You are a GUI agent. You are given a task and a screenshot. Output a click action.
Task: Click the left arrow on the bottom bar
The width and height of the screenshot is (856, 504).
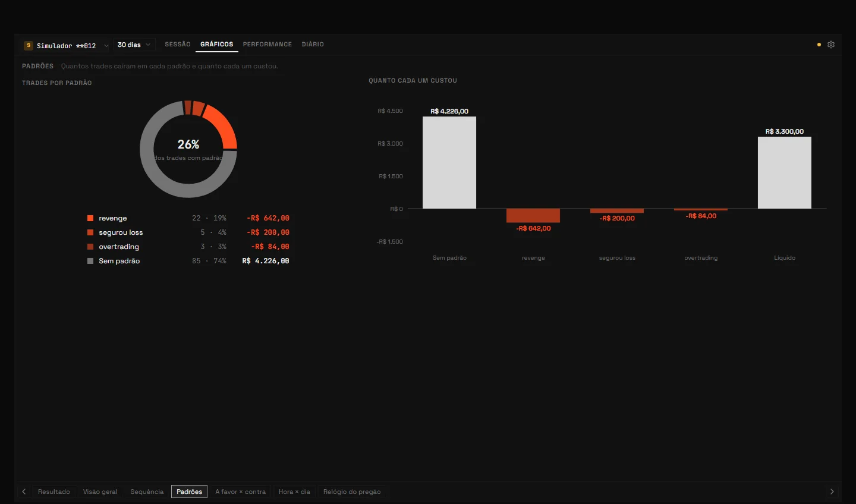tap(24, 492)
